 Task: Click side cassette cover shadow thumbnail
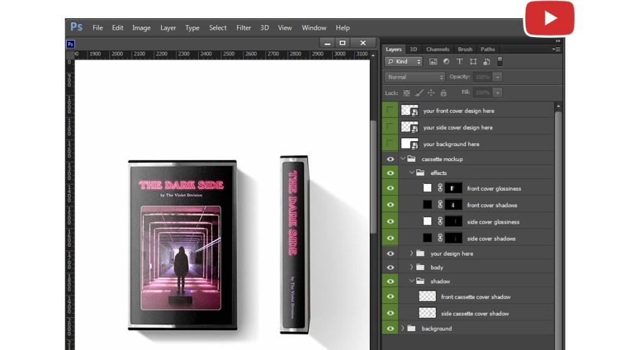tap(427, 313)
